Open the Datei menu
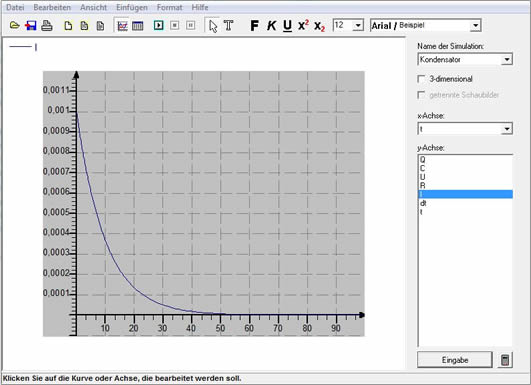Screen dimensions: 531x385 coord(15,7)
